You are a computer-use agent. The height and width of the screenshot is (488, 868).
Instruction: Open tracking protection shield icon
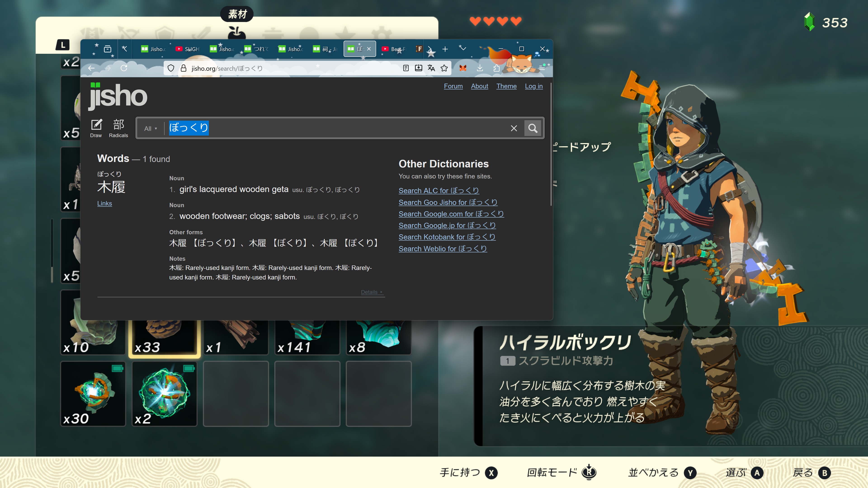(x=171, y=68)
